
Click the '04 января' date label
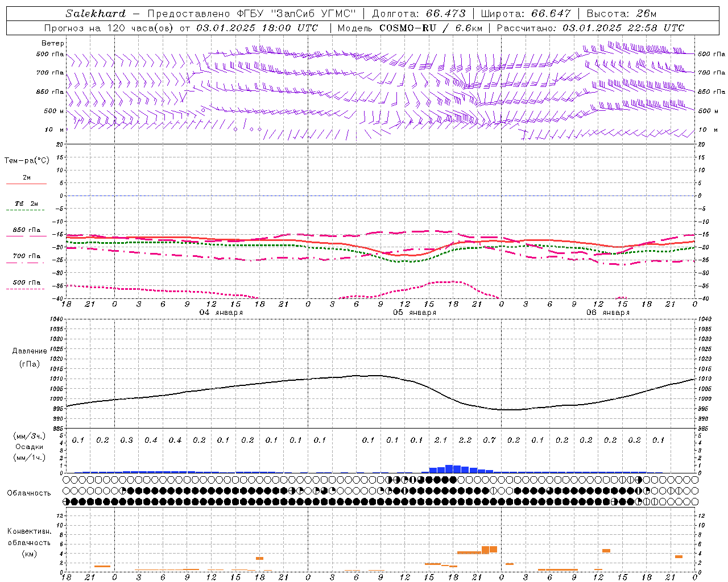221,313
